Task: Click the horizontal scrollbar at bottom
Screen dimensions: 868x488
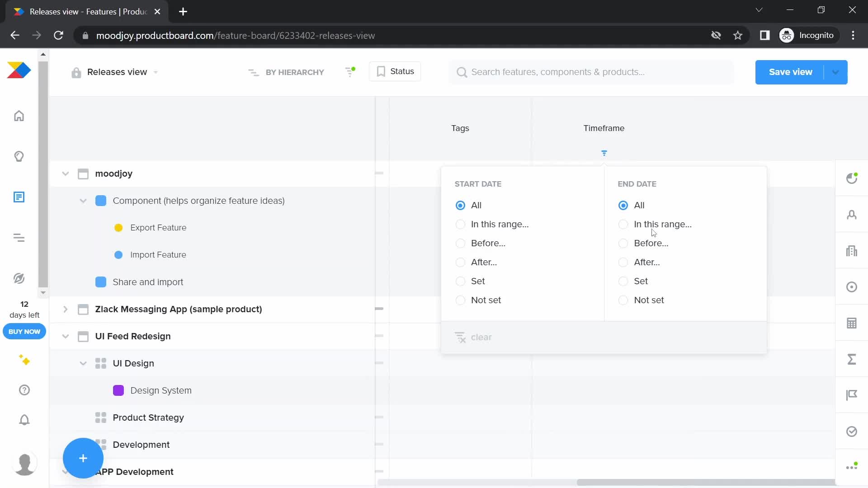Action: [705, 482]
